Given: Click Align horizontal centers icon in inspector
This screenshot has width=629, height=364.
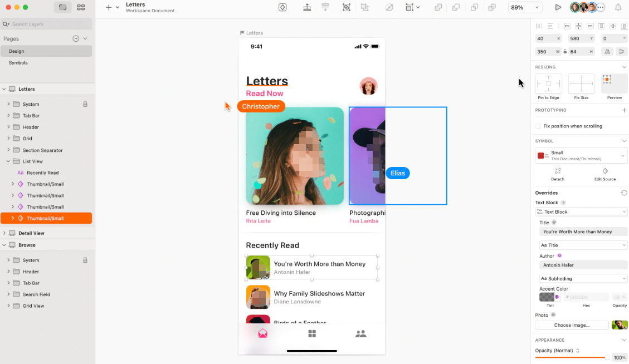Looking at the screenshot, I should [578, 26].
